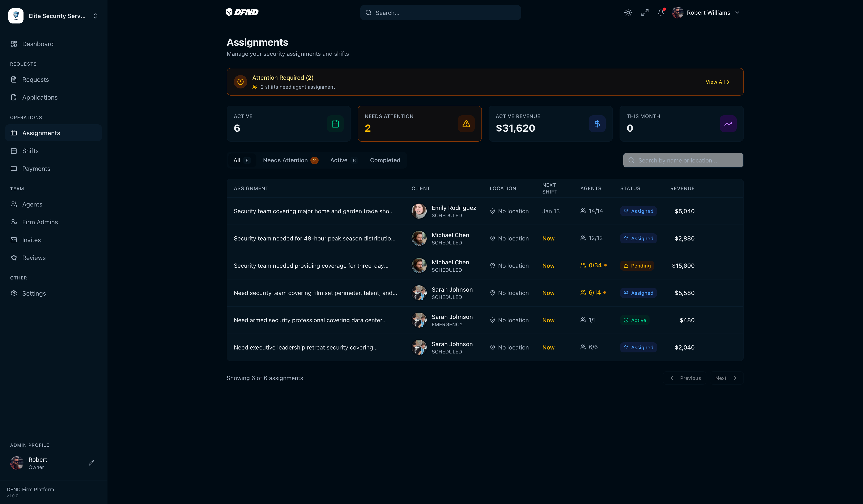Click the edit pencil beside Robert Owner

(92, 463)
